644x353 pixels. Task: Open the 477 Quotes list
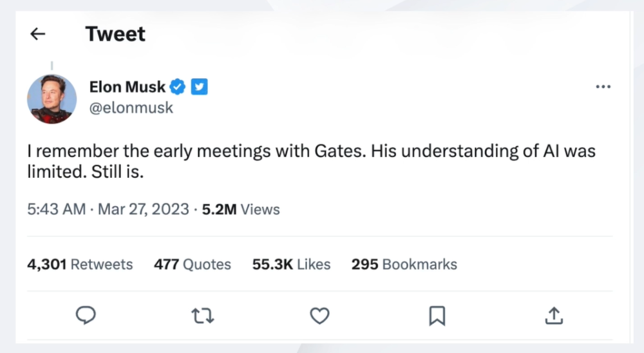coord(192,264)
